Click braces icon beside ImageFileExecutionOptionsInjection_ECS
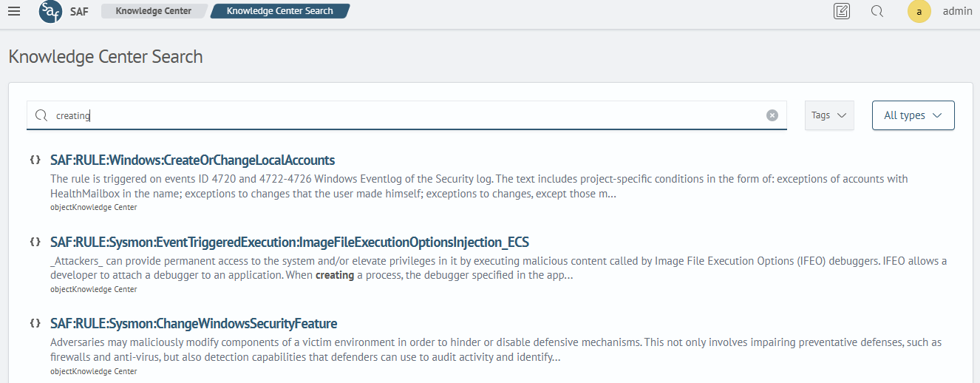Screen dimensions: 980x383 pos(35,242)
